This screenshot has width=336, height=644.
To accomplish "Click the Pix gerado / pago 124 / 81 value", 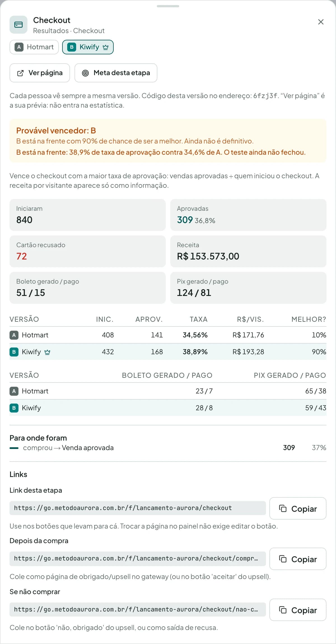I will coord(194,293).
